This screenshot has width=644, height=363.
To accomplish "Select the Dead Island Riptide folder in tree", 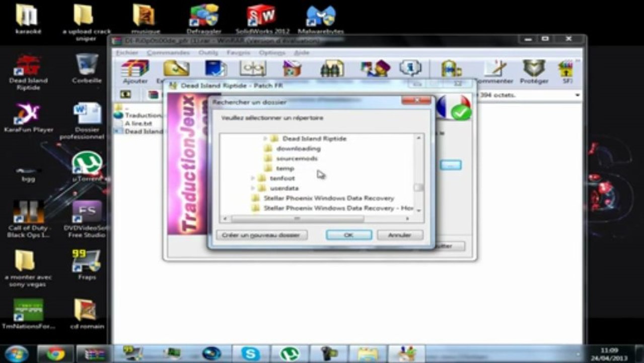I will click(314, 138).
